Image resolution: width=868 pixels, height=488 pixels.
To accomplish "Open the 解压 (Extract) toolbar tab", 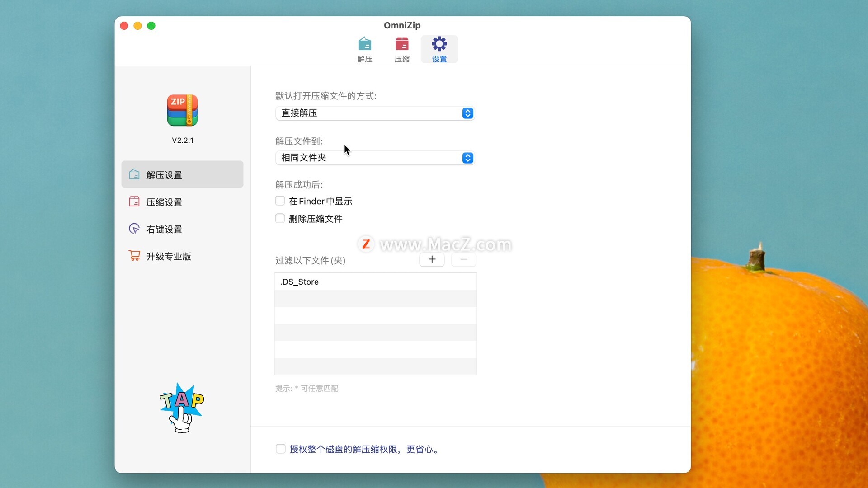I will click(x=365, y=49).
